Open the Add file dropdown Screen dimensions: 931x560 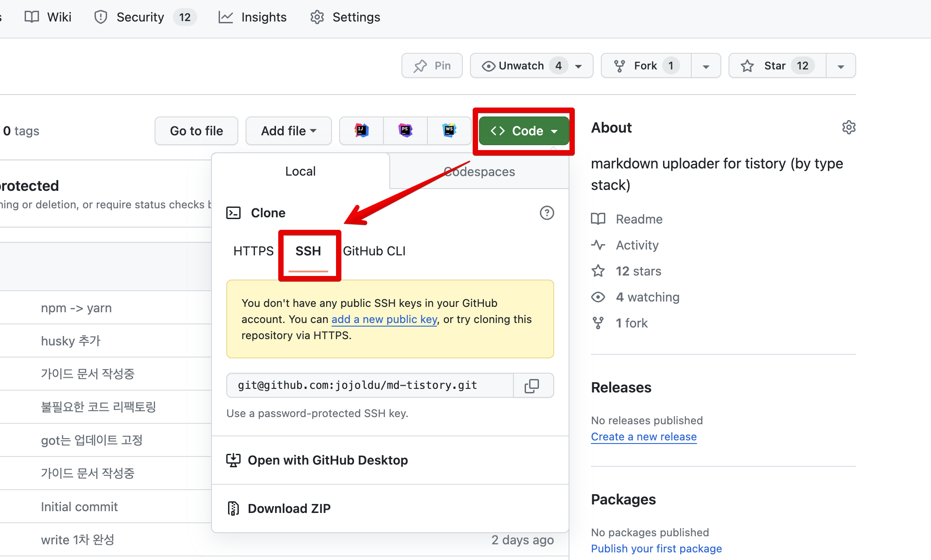point(289,131)
